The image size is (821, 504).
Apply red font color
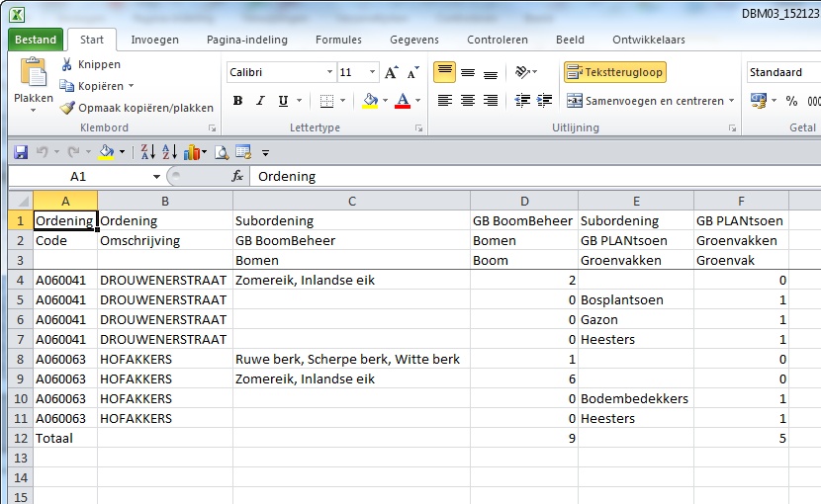[403, 101]
